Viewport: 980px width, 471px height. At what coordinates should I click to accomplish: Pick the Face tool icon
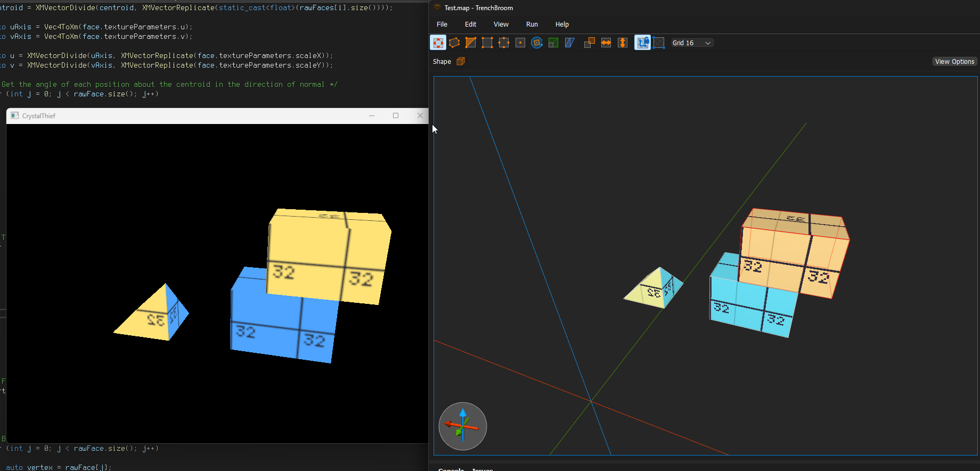click(520, 43)
